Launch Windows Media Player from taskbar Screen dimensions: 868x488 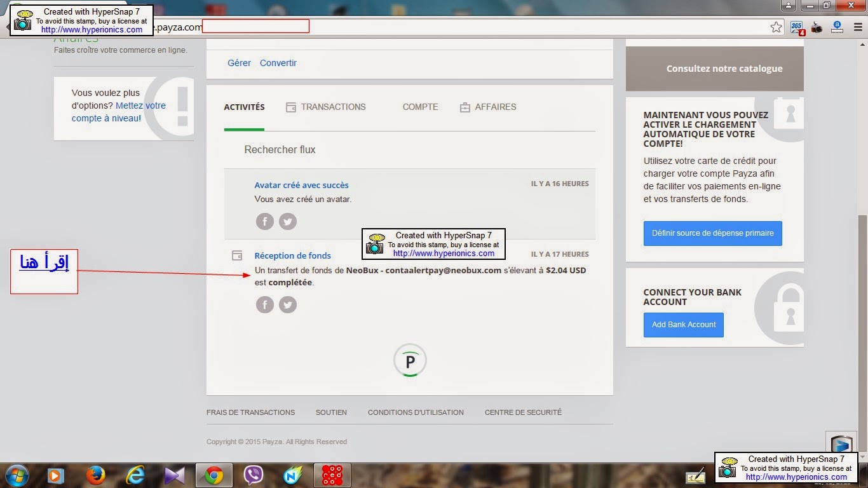pos(56,475)
